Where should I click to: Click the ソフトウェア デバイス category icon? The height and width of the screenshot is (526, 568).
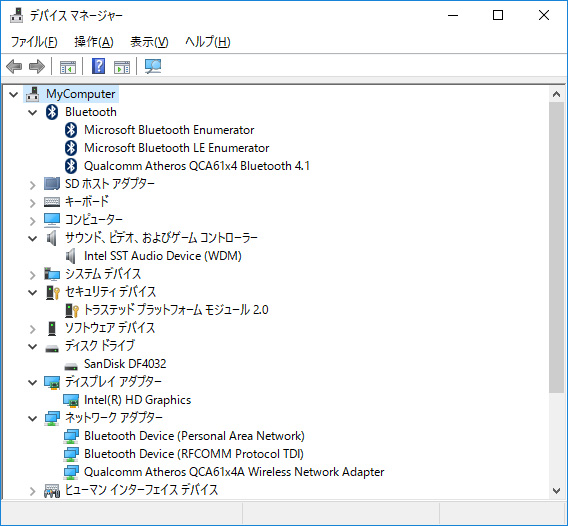(x=52, y=329)
